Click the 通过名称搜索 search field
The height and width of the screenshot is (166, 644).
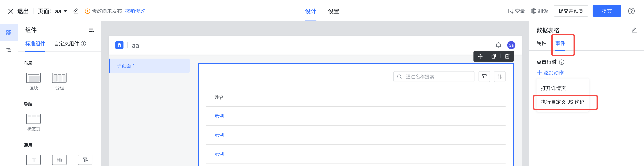(433, 77)
